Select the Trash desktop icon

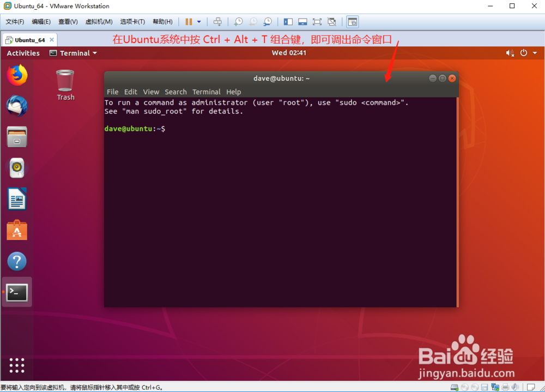[65, 85]
